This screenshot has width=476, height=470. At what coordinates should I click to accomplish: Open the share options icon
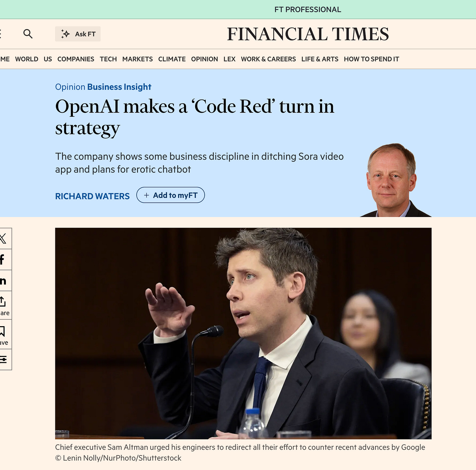click(x=4, y=305)
